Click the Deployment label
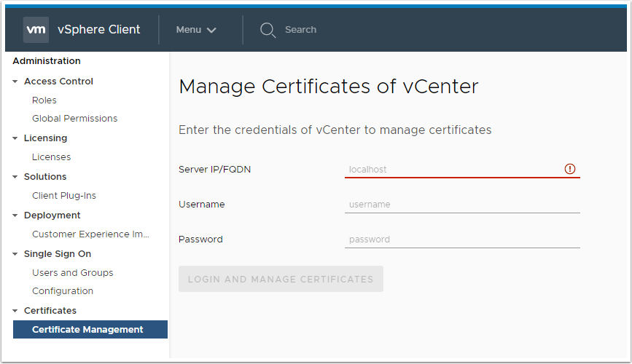The width and height of the screenshot is (632, 364). [x=52, y=215]
